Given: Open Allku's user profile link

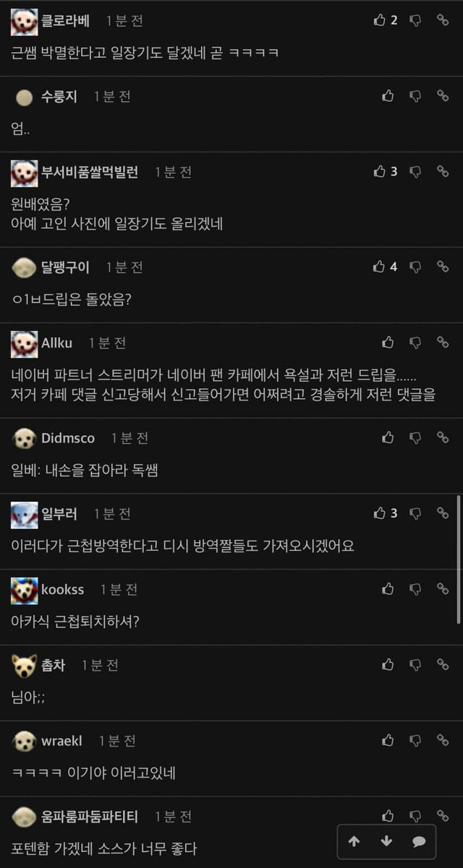Looking at the screenshot, I should pos(56,343).
